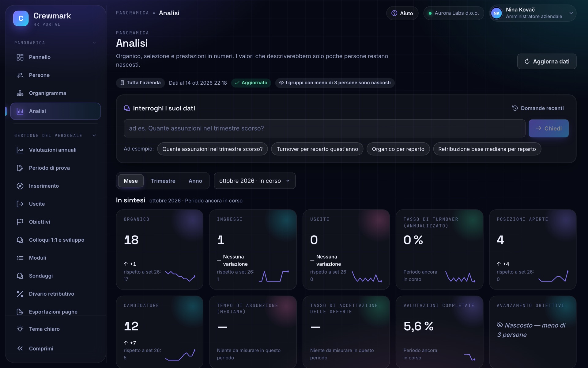Open the Organigramma org-chart icon

[x=20, y=93]
